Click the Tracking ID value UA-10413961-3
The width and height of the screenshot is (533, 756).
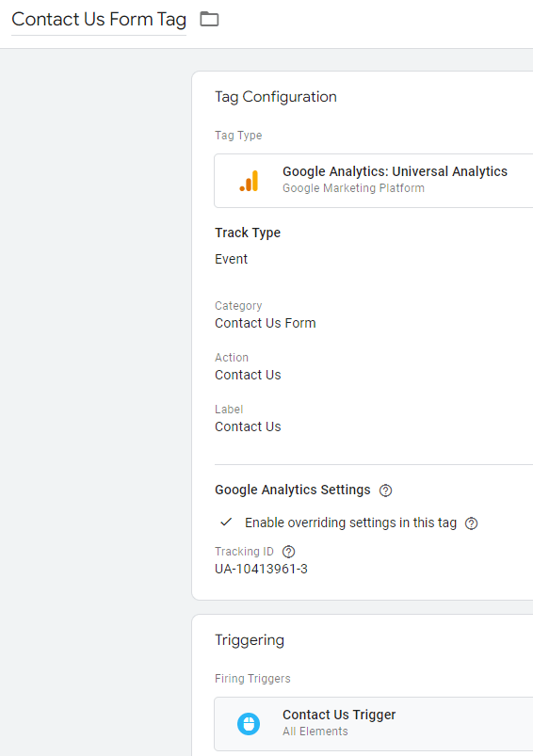(261, 569)
